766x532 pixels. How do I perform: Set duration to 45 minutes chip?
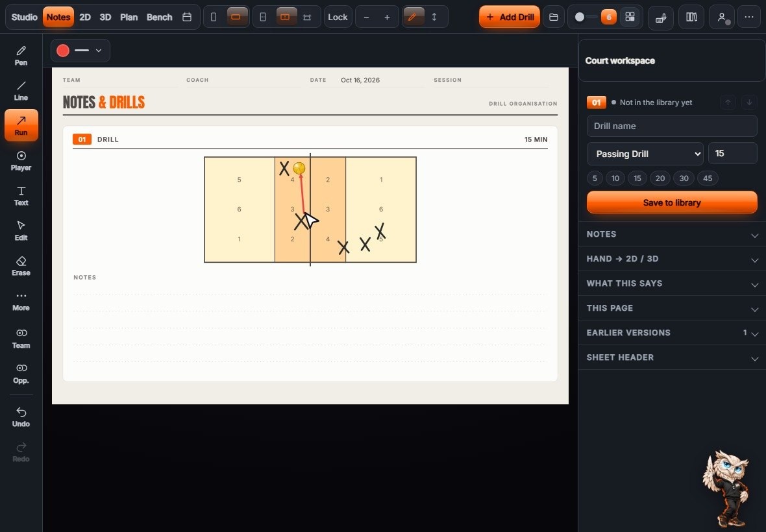point(708,178)
